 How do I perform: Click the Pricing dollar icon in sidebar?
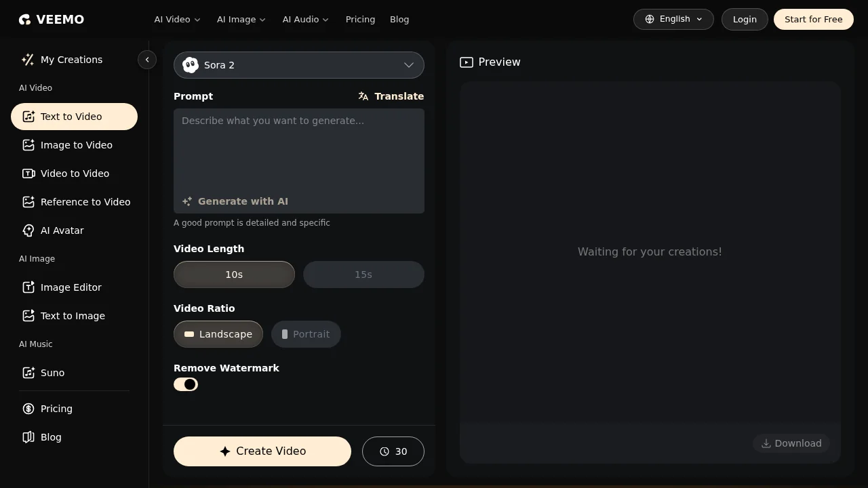pyautogui.click(x=28, y=409)
